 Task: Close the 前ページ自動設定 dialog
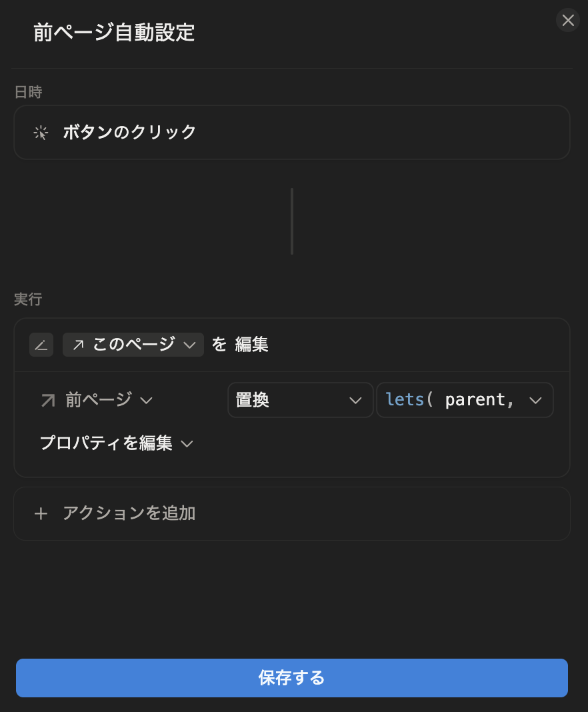click(567, 21)
